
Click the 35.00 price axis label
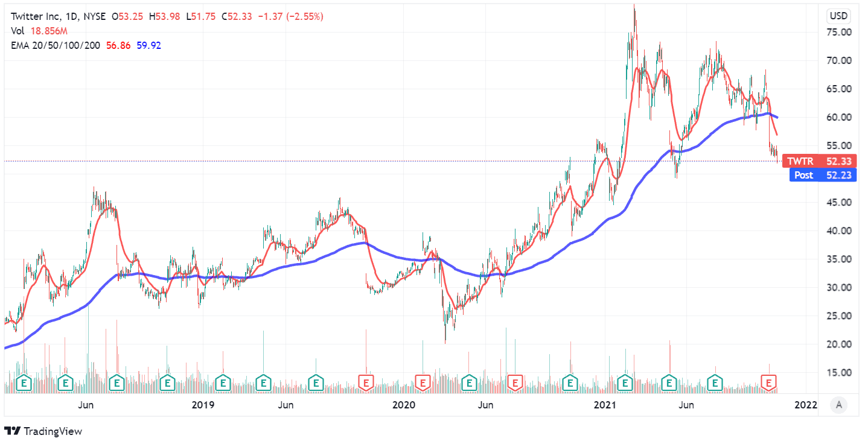click(x=839, y=259)
